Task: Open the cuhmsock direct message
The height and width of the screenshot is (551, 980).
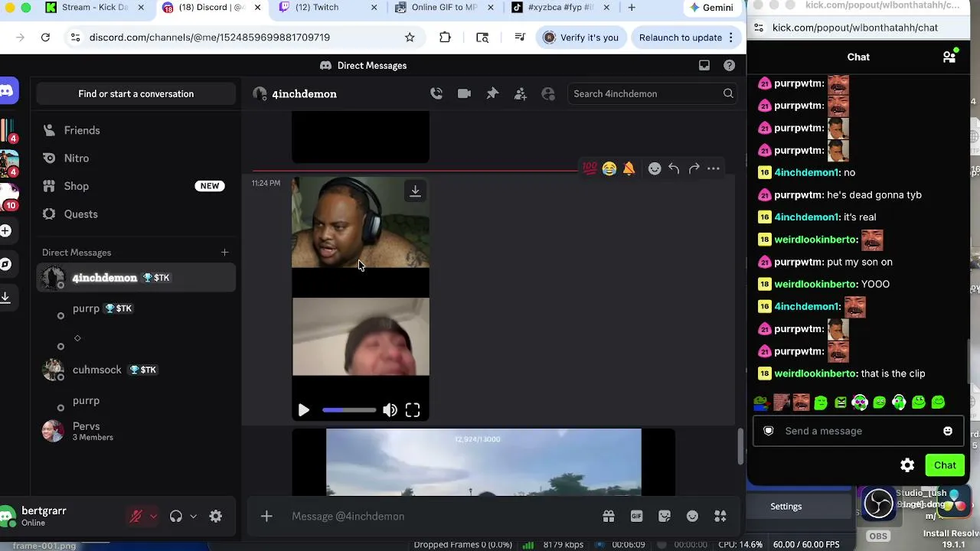Action: [136, 370]
